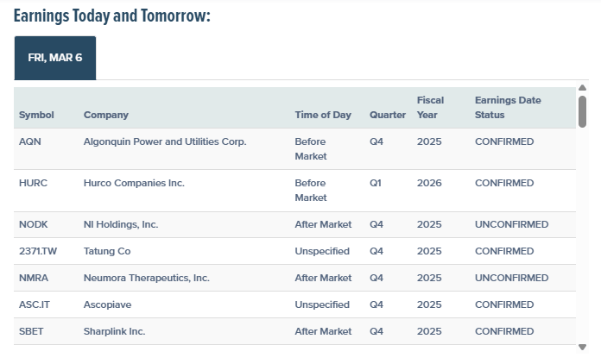
Task: Sort by Symbol column header
Action: (36, 115)
